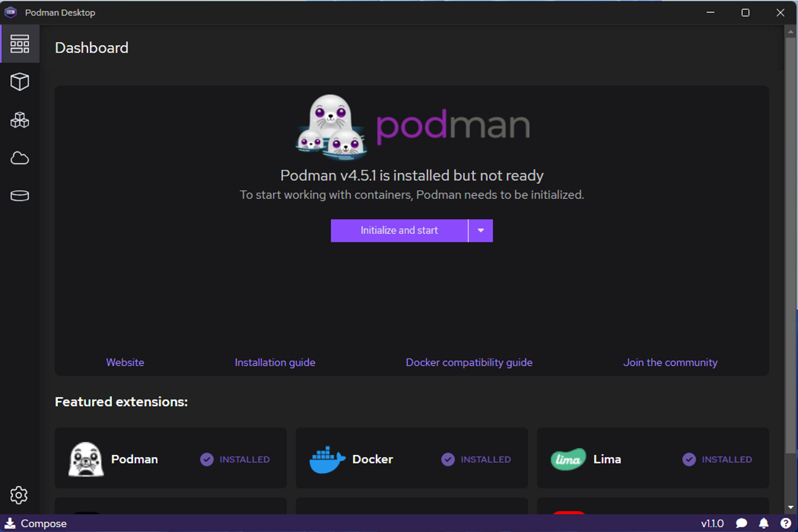Click the Docker extension INSTALLED label
Screen dimensions: 798x532
click(485, 459)
